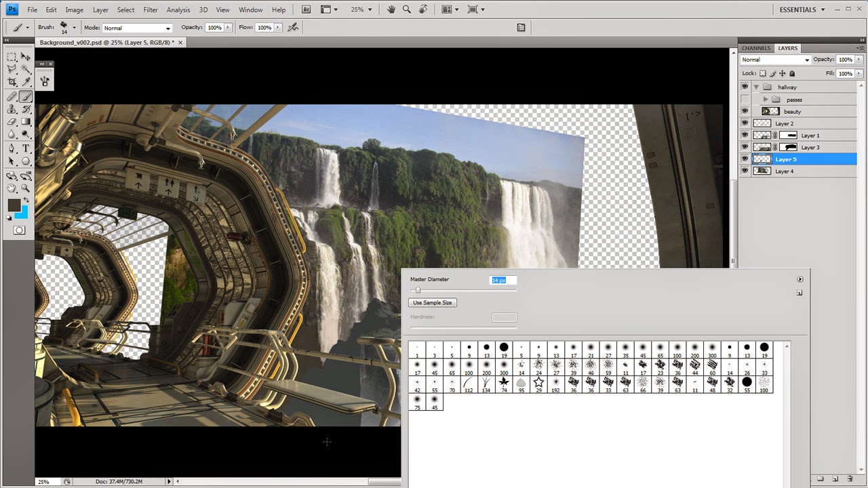The width and height of the screenshot is (868, 488).
Task: Select the Polygon shape tool
Action: click(26, 161)
